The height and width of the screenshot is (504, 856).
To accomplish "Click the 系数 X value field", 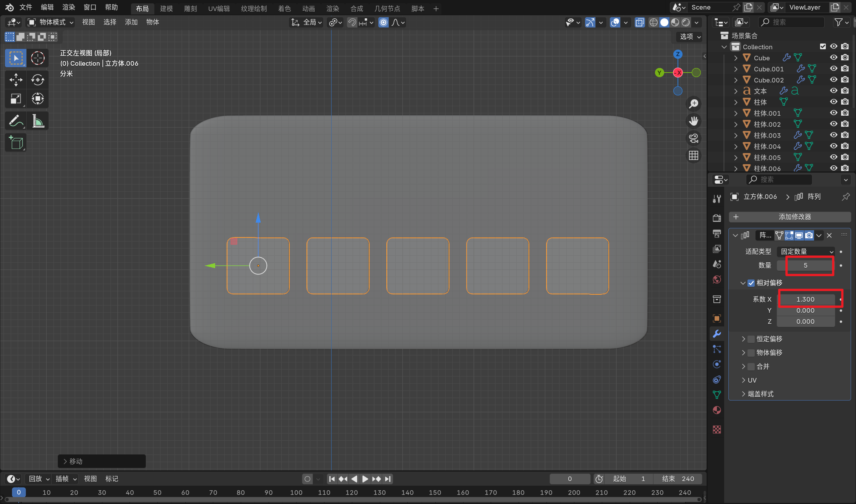I will [806, 299].
